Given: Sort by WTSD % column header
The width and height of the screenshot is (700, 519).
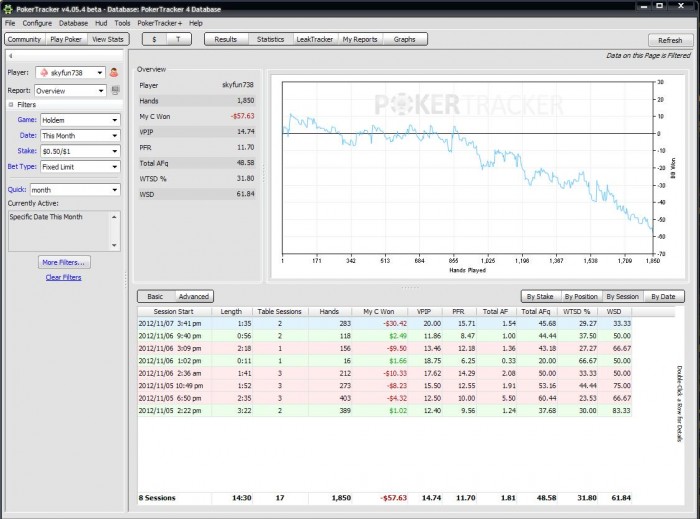Looking at the screenshot, I should (577, 311).
